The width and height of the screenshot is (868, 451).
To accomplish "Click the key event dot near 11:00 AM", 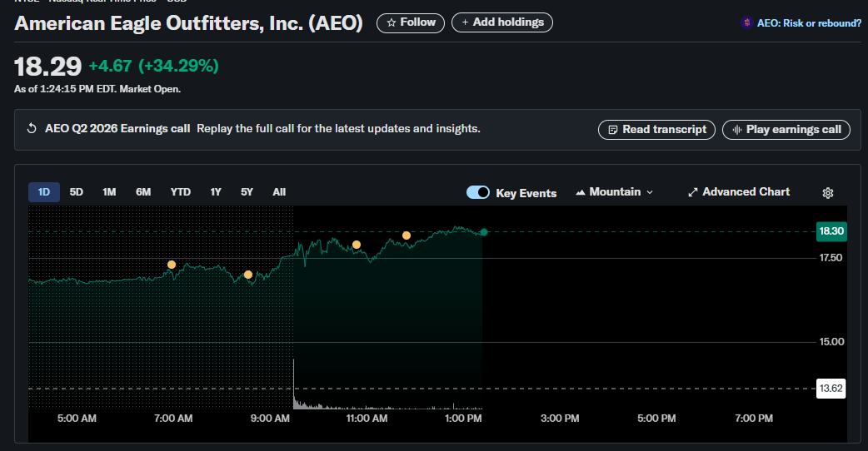I will 357,245.
